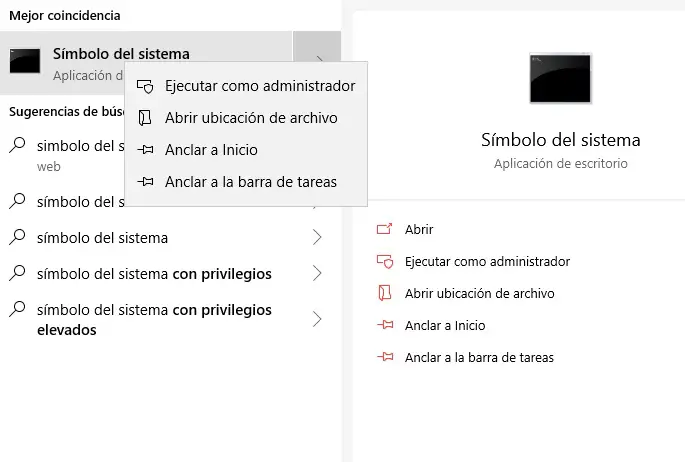
Task: Click the pin icon beside Anclar a la barra de tareas in the context menu
Action: pos(146,182)
